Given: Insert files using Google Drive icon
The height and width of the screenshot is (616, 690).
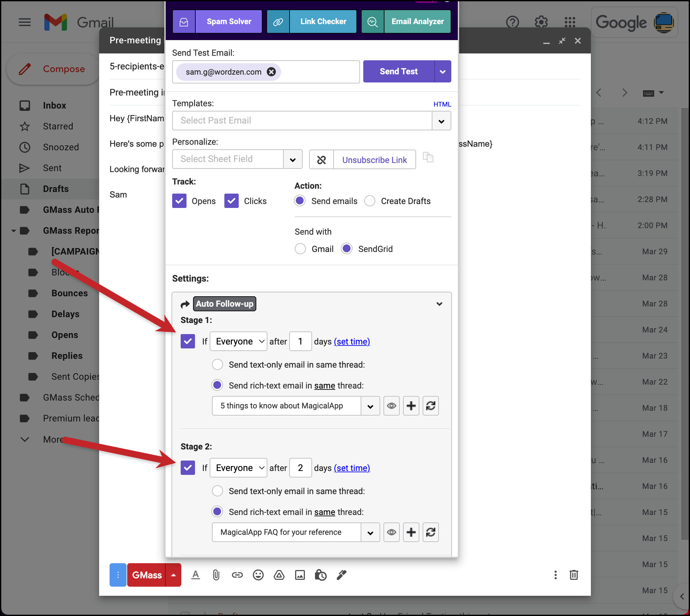Looking at the screenshot, I should pos(279,575).
